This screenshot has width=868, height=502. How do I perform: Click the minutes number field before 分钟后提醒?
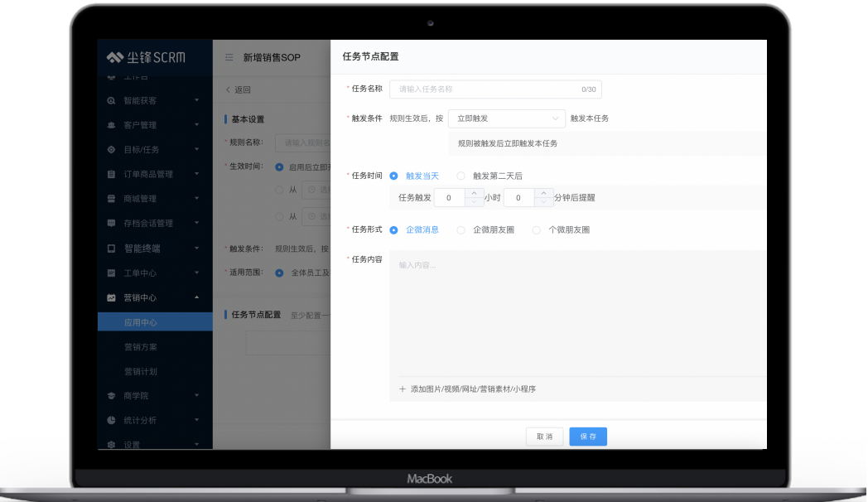[519, 198]
